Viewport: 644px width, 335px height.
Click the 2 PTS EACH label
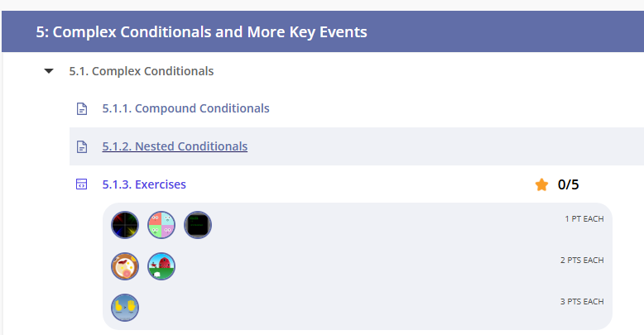tap(582, 260)
